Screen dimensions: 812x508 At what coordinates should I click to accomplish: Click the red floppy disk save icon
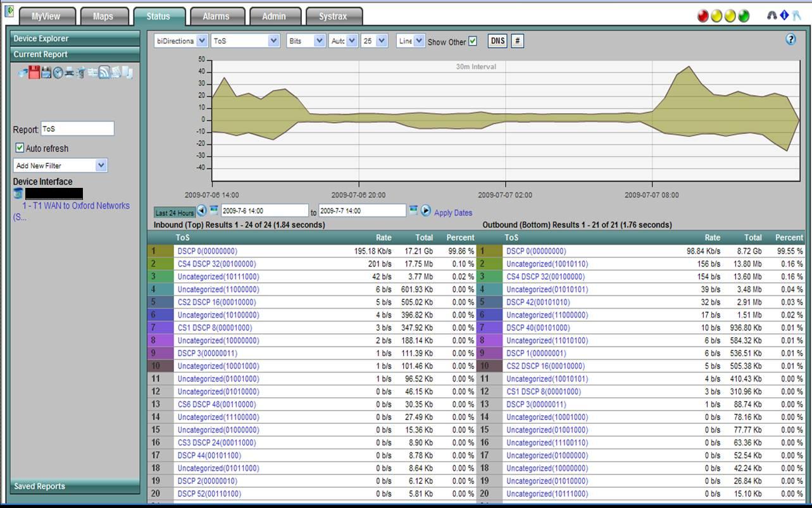34,72
